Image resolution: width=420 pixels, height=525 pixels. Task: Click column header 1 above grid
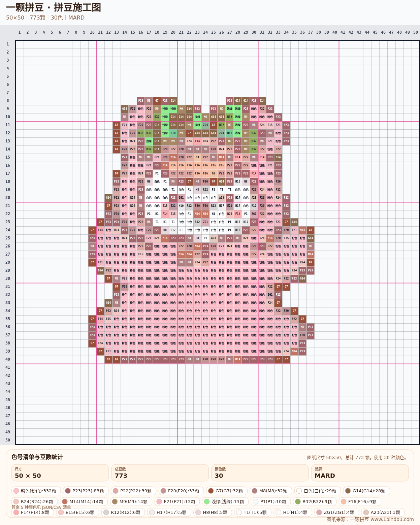(20, 32)
